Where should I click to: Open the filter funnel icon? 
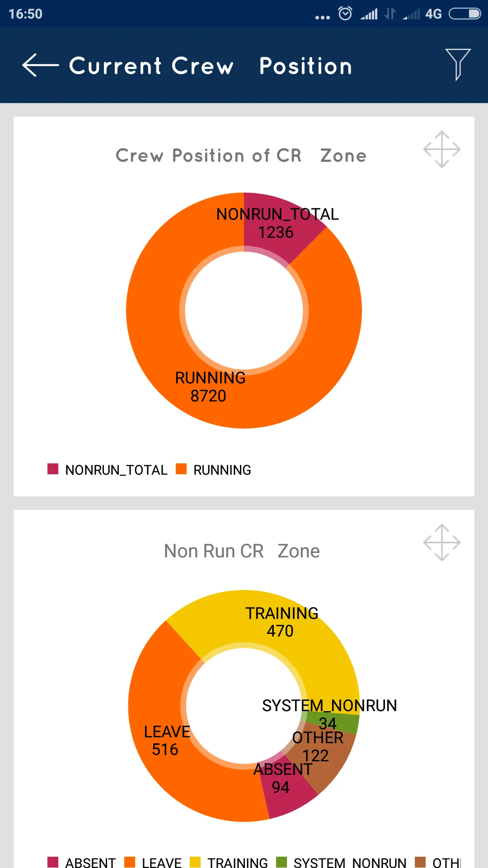tap(458, 64)
